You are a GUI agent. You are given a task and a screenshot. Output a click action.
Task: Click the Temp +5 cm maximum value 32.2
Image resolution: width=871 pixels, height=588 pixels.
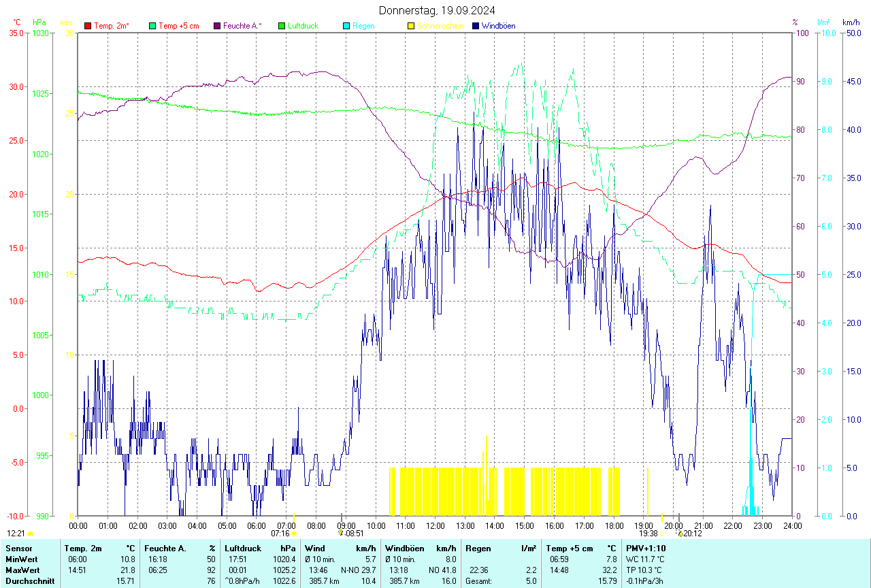point(608,570)
